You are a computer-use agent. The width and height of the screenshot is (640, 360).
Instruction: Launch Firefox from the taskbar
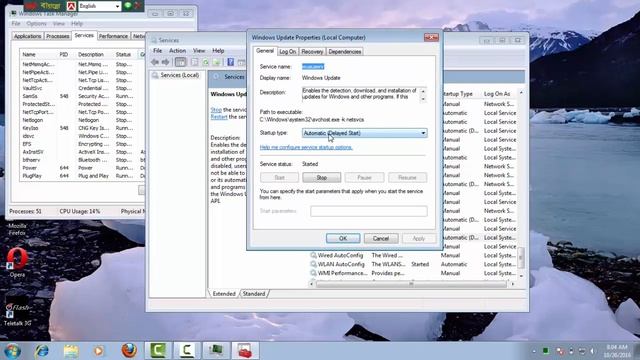129,351
